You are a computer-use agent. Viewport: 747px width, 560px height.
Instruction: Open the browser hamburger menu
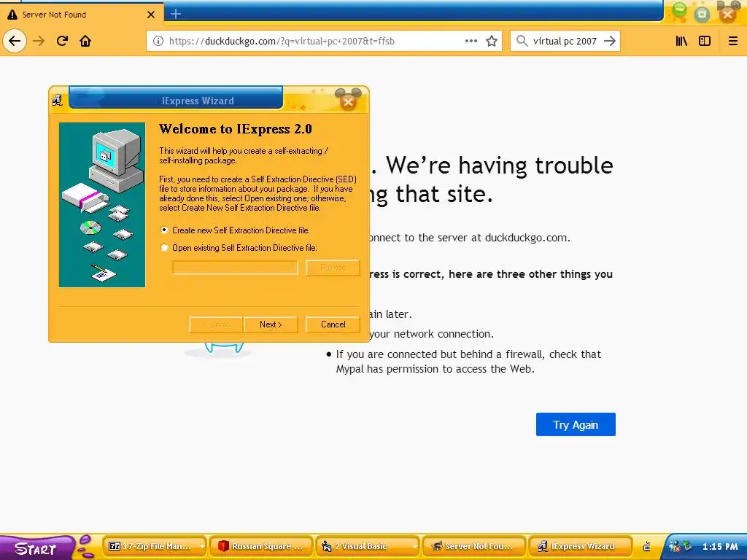coord(732,41)
